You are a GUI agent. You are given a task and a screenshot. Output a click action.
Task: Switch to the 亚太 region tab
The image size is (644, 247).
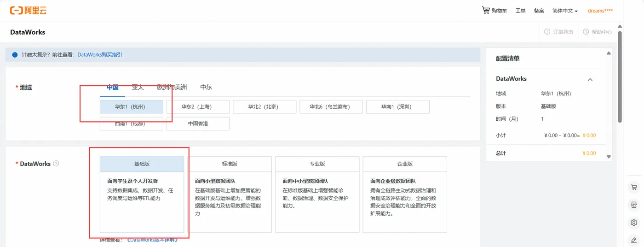pos(138,87)
